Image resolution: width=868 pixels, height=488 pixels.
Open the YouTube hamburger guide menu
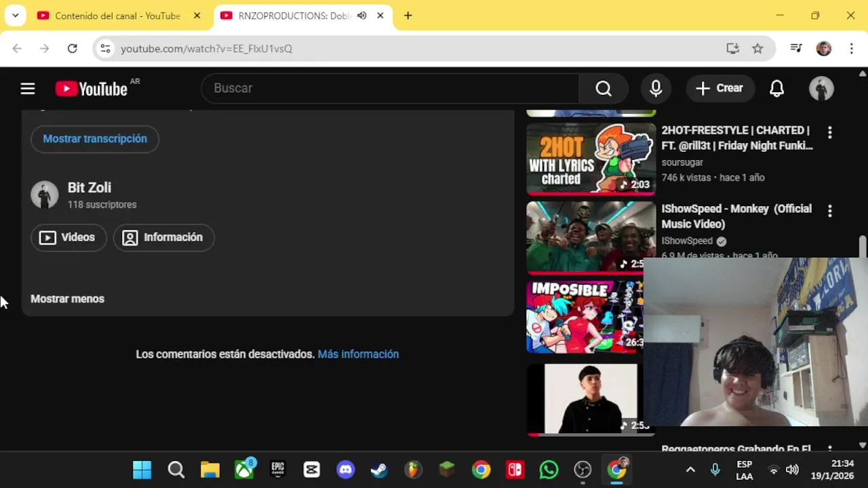click(28, 88)
